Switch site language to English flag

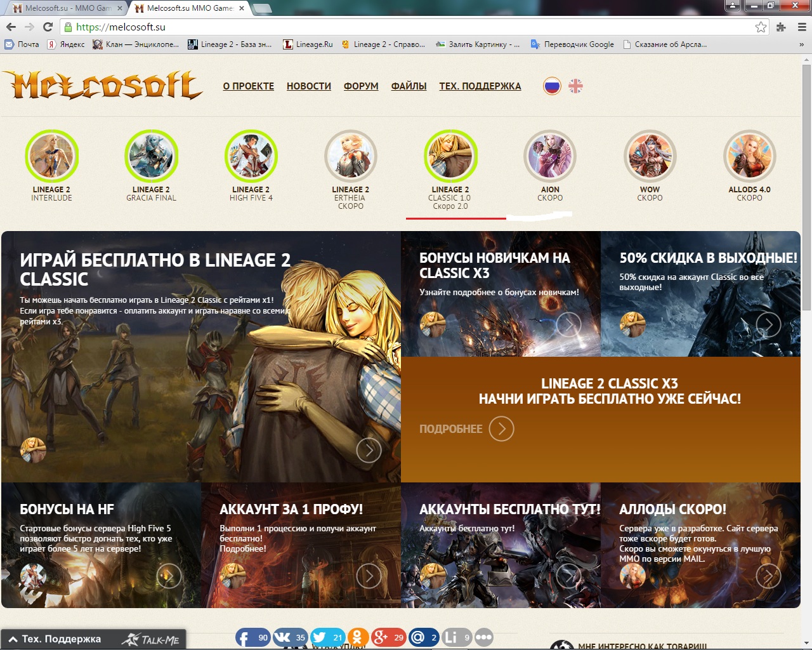575,86
